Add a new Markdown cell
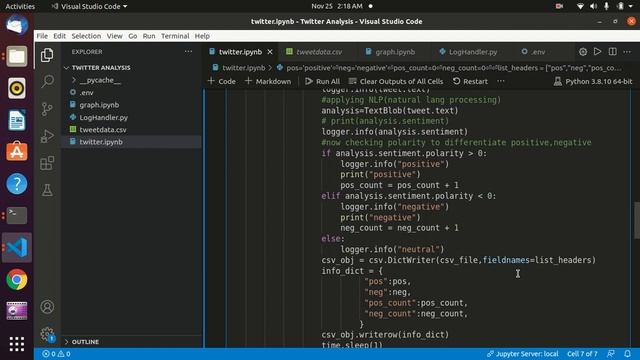 click(268, 81)
